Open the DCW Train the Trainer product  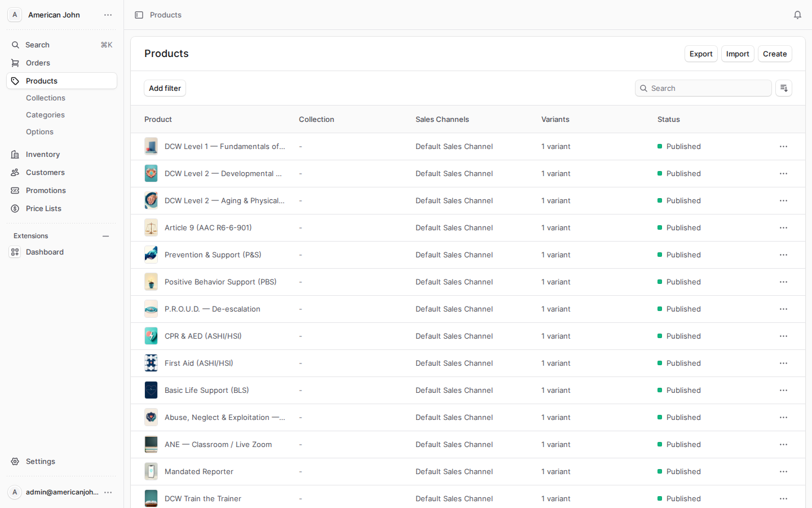tap(468, 497)
